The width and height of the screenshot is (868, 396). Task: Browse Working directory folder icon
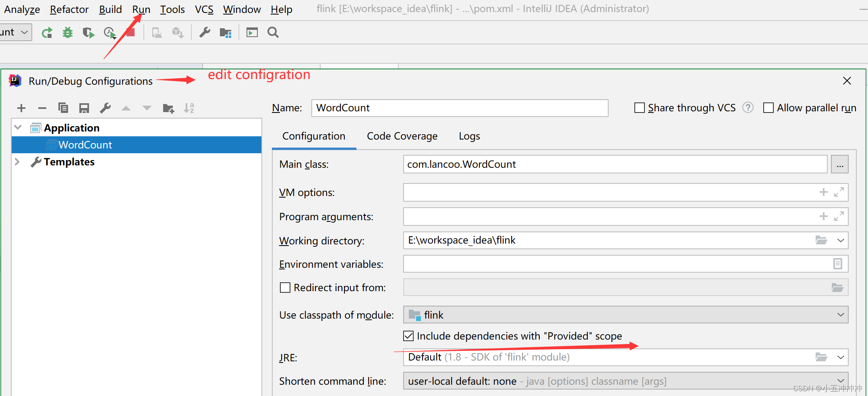point(821,240)
